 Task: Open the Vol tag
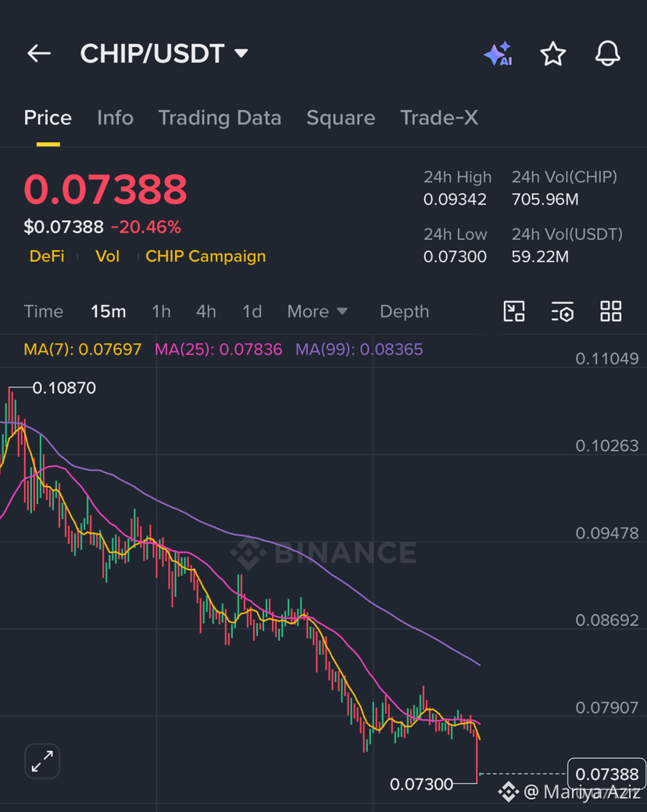107,256
